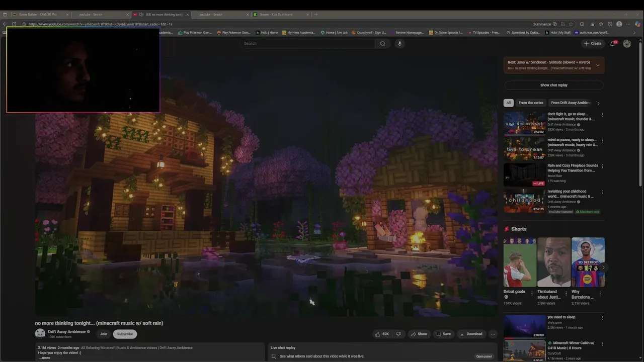Screen dimensions: 644x362
Task: Expand description with ...more
Action: [x=45, y=357]
